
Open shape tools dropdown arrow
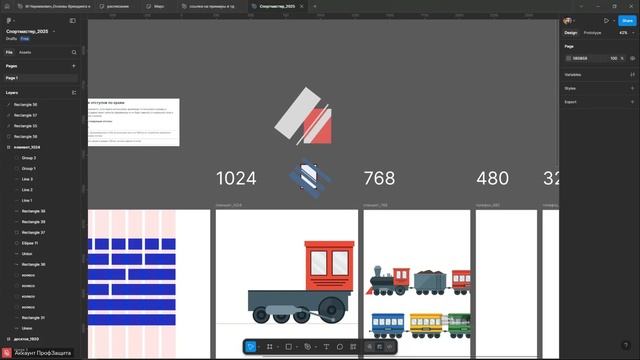[x=297, y=347]
